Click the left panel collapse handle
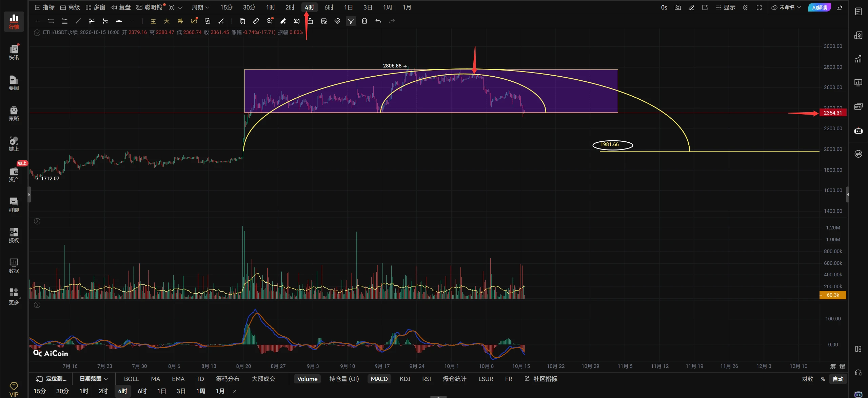Image resolution: width=868 pixels, height=398 pixels. [x=29, y=195]
